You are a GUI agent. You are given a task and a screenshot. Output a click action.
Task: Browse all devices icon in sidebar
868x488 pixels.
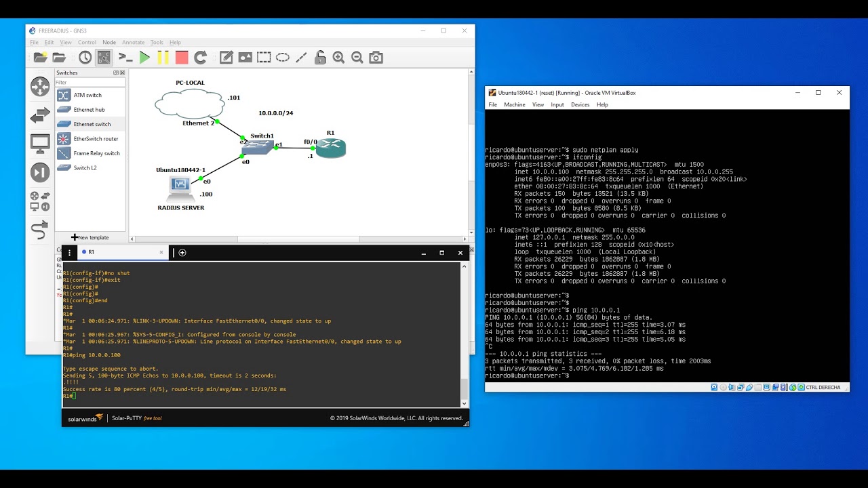(x=40, y=201)
